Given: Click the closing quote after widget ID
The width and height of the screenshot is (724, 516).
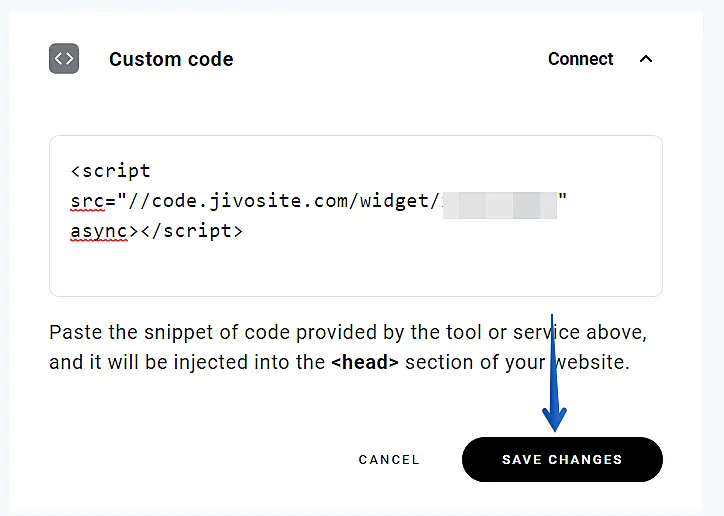Looking at the screenshot, I should click(563, 201).
